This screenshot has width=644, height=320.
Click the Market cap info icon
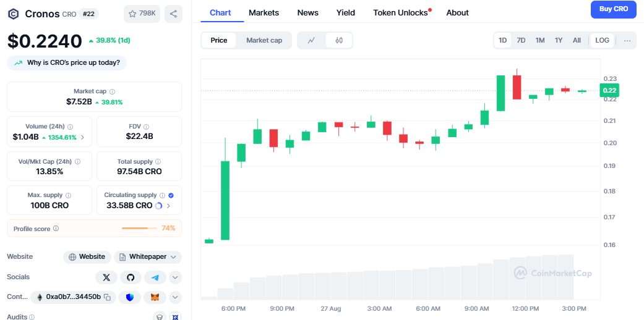tap(112, 91)
